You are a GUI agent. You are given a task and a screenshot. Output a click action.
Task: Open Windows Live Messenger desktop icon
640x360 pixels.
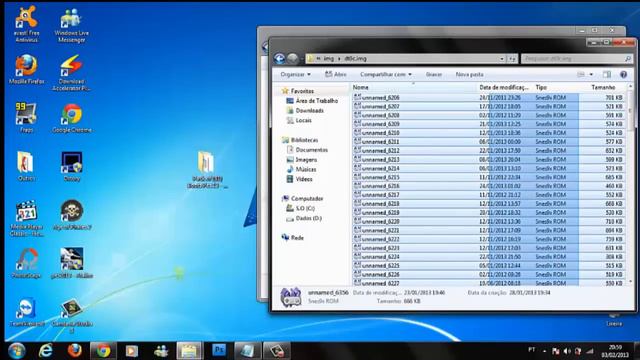71,25
